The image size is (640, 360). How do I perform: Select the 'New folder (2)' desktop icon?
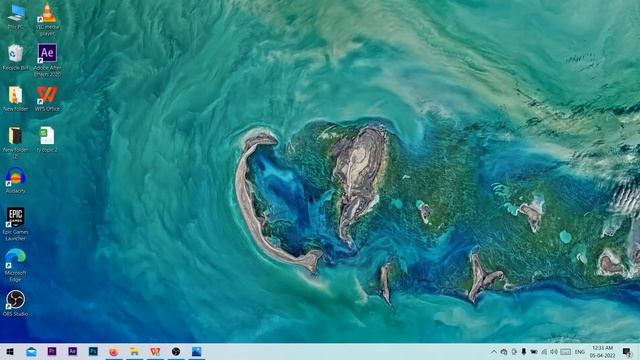tap(16, 142)
